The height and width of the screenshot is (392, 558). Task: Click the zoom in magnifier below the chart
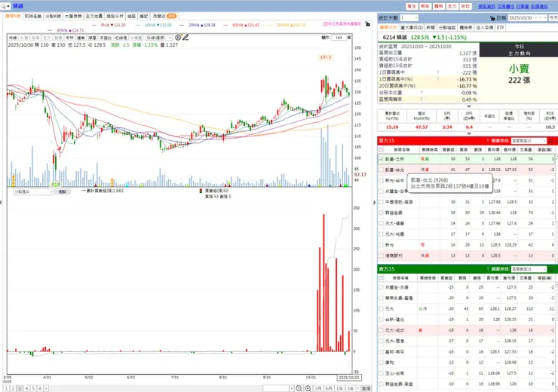pos(308,388)
